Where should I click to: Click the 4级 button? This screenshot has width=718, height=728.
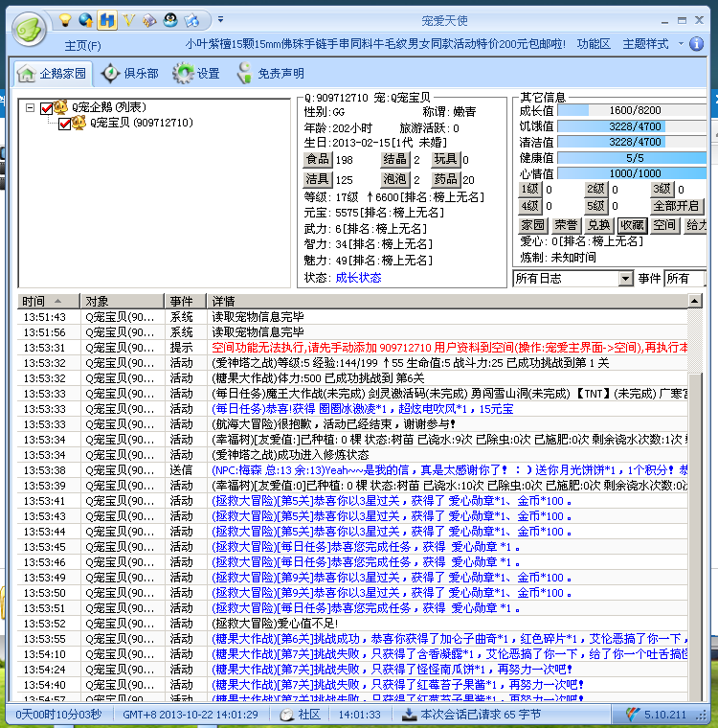pos(529,206)
